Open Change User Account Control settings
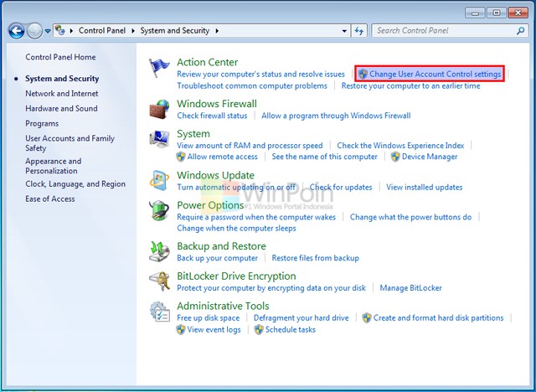 click(435, 75)
